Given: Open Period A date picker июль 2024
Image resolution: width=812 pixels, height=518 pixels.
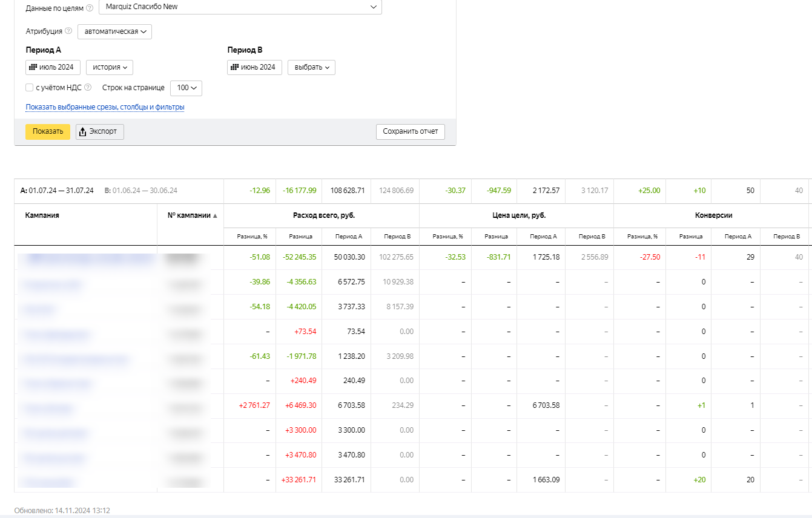Looking at the screenshot, I should point(53,67).
